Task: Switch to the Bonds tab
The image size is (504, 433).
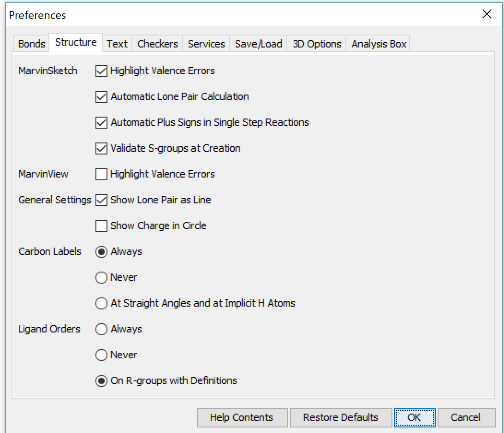Action: click(31, 44)
